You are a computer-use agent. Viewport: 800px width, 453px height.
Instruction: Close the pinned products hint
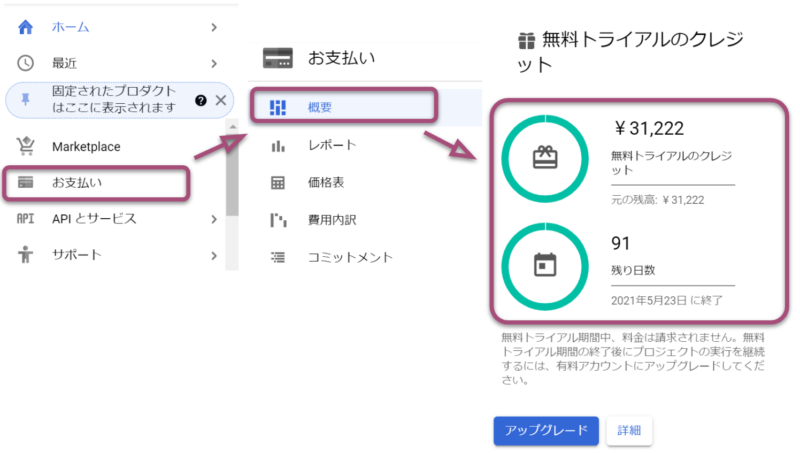[x=221, y=100]
